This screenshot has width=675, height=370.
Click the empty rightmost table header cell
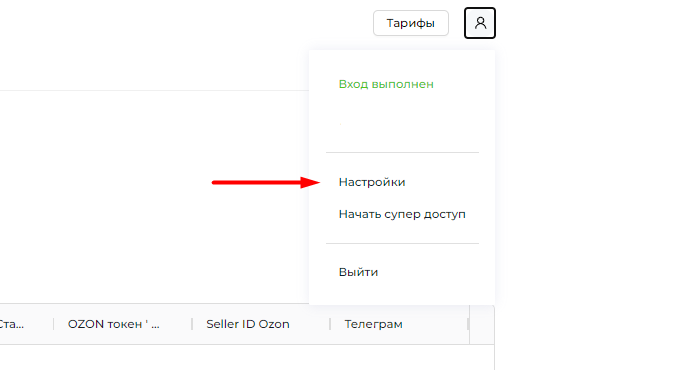click(x=482, y=324)
